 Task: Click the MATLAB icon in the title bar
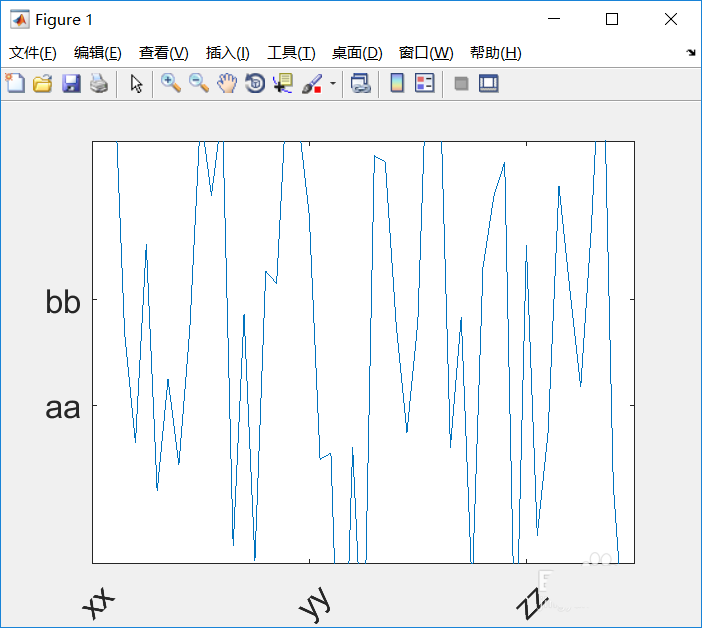point(20,19)
